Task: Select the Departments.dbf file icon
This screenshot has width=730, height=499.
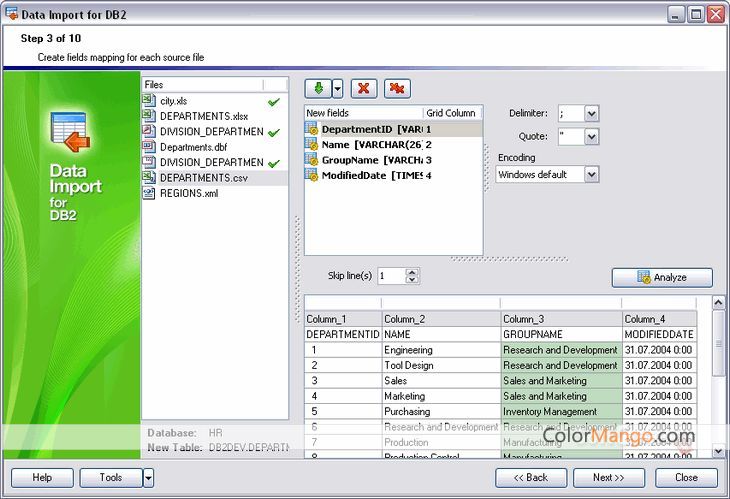Action: (x=149, y=147)
